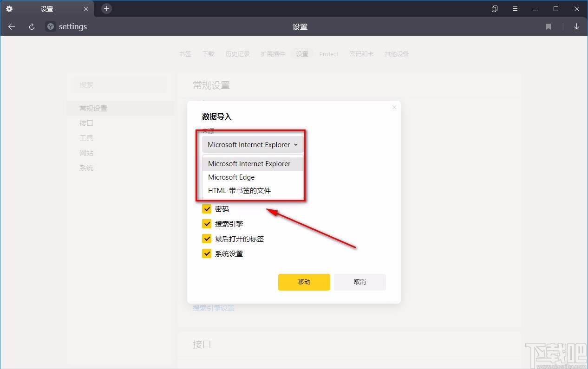Open the downloads icon in the toolbar
The height and width of the screenshot is (369, 588).
click(x=576, y=26)
